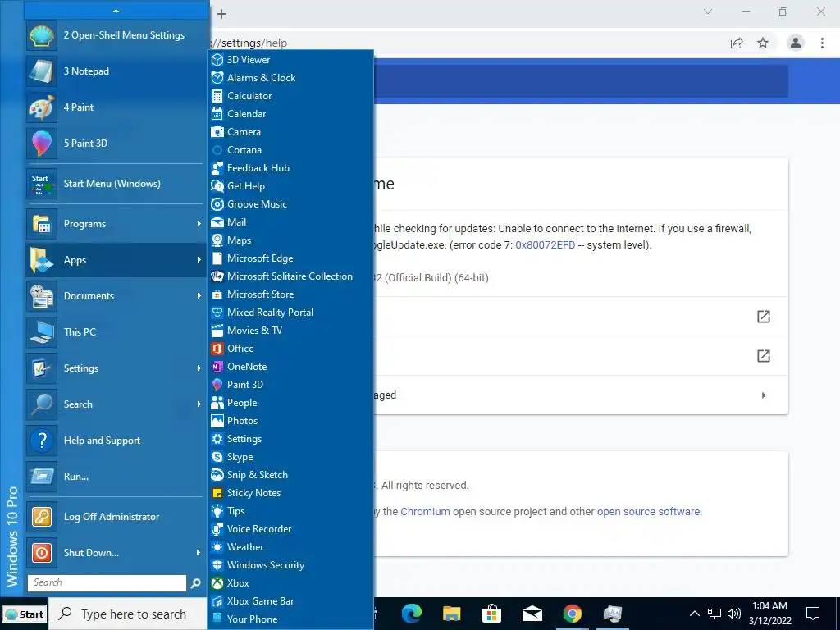
Task: Open the Office app icon
Action: (x=217, y=348)
